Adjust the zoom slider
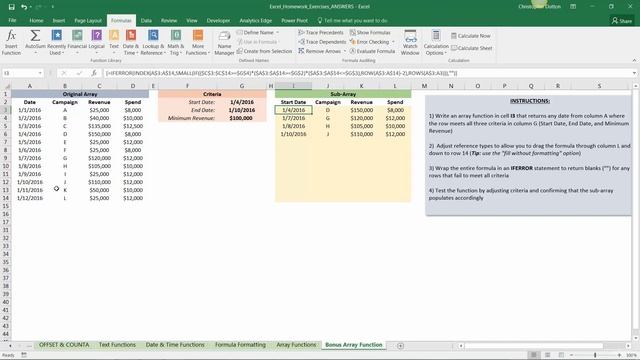 [595, 356]
